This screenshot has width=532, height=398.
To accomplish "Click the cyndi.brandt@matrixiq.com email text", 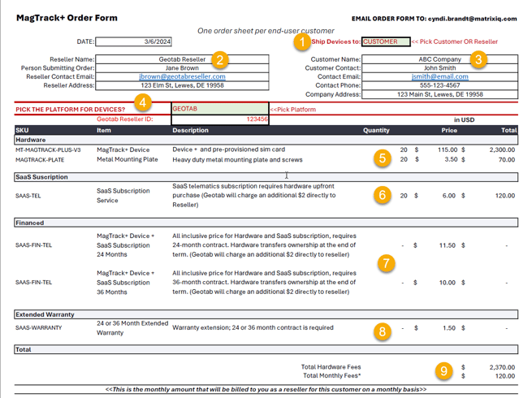I will pos(472,19).
